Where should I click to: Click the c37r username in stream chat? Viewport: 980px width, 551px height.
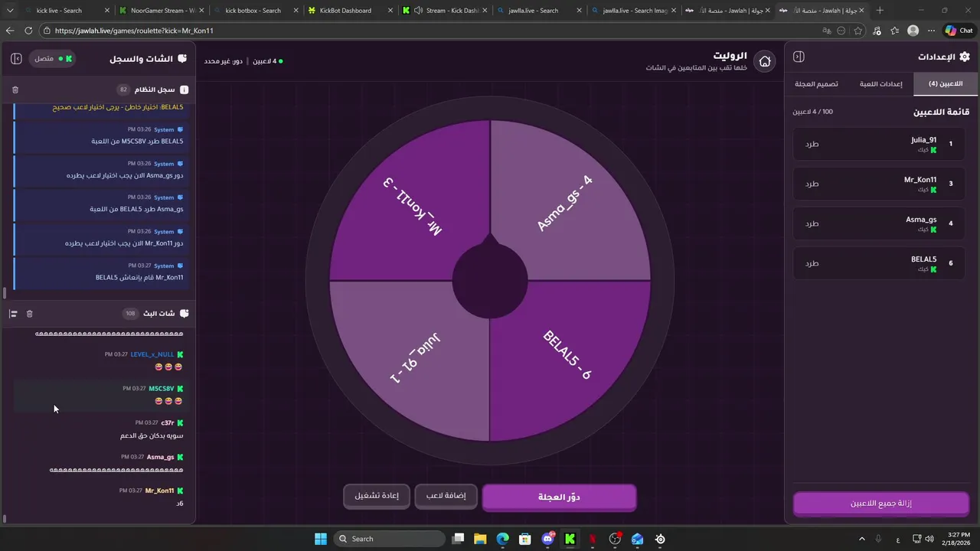(x=168, y=422)
